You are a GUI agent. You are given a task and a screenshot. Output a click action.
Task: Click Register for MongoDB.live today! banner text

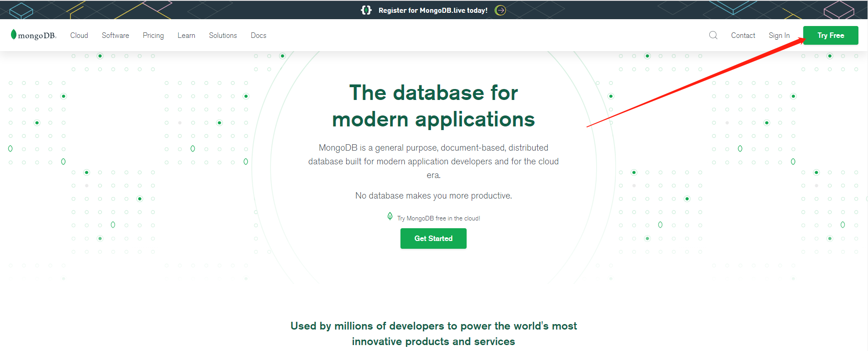point(433,10)
